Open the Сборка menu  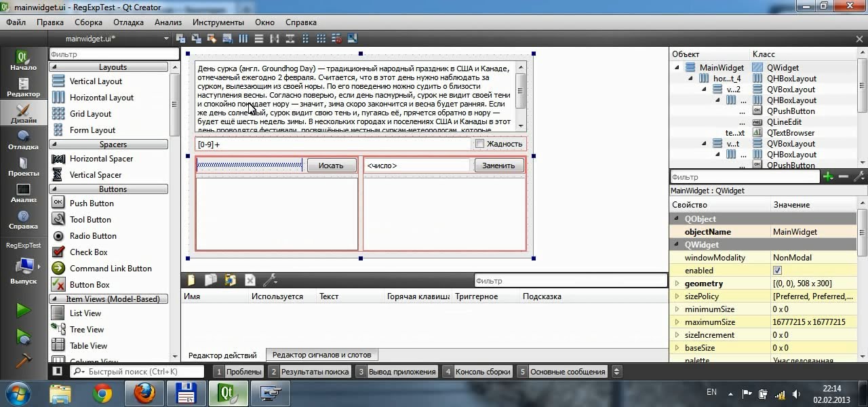tap(89, 22)
